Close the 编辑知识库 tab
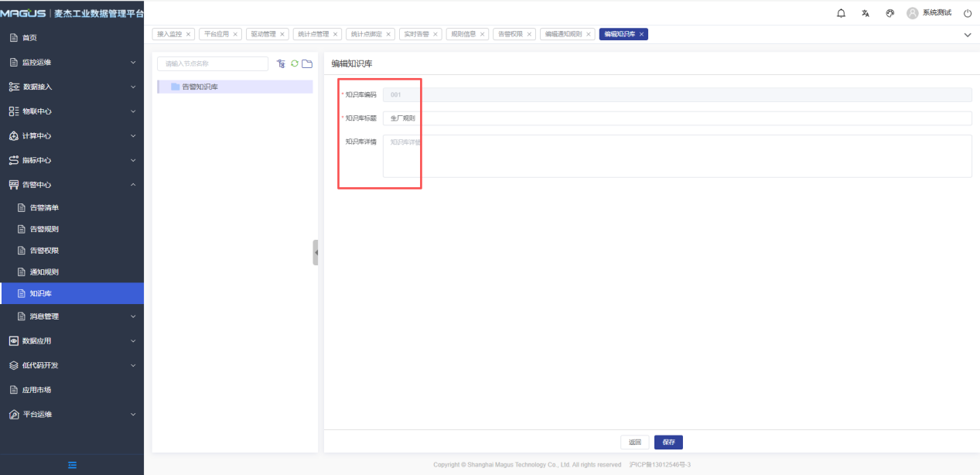 (x=641, y=34)
